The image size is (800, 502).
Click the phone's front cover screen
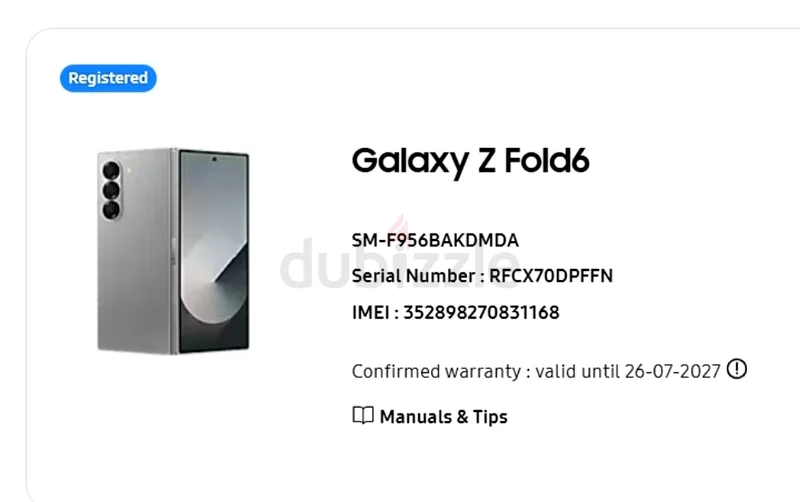tap(214, 252)
